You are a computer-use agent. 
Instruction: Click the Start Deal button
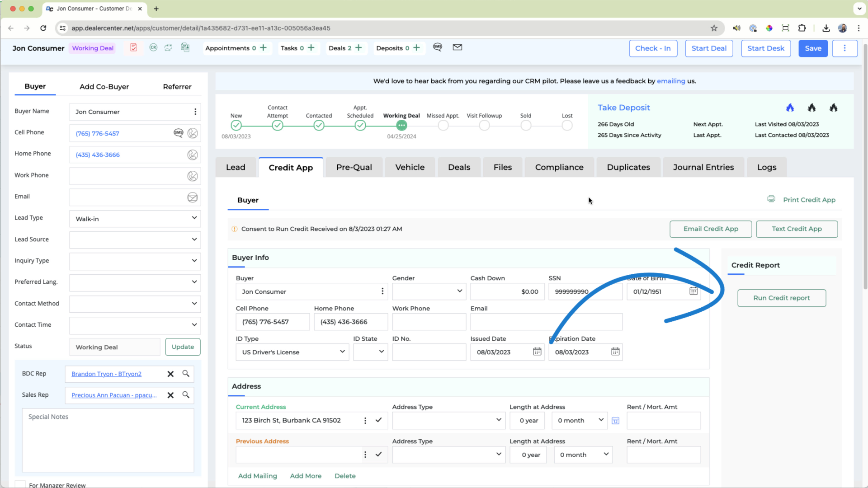[709, 48]
